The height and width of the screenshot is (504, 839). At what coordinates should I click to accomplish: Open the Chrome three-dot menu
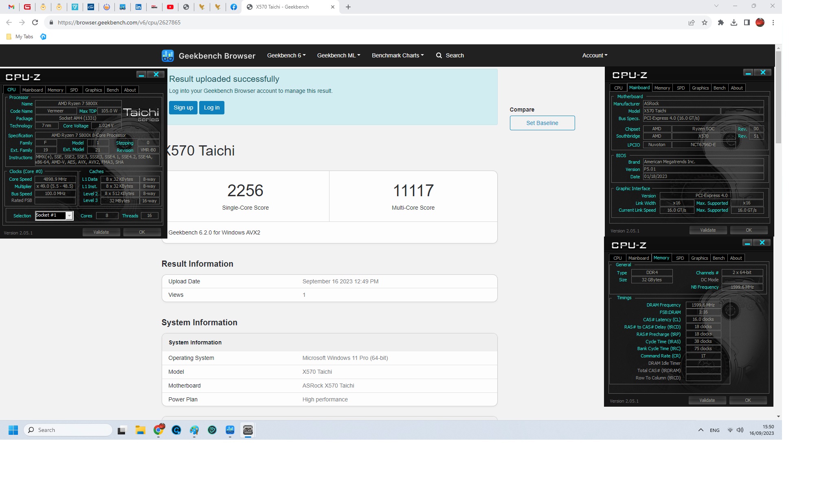pyautogui.click(x=773, y=22)
